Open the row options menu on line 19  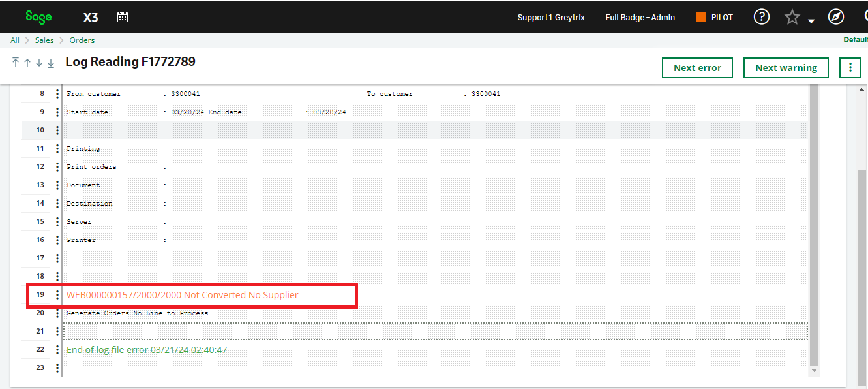click(x=57, y=294)
